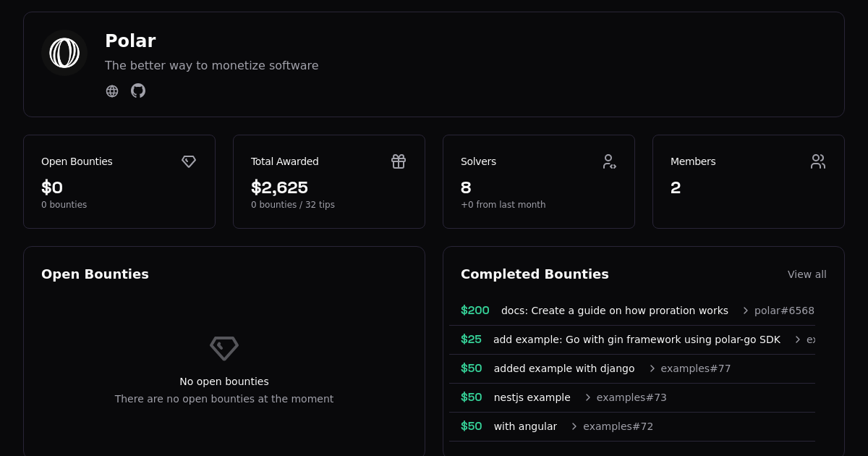Click the $2,625 Total Awarded card

click(x=329, y=182)
